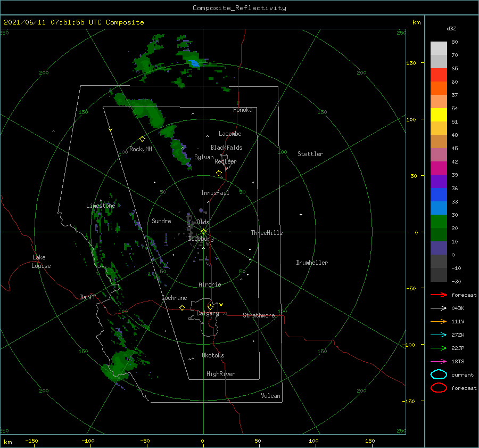This screenshot has height=448, width=479.
Task: Click the Ponoka town label
Action: coord(243,110)
